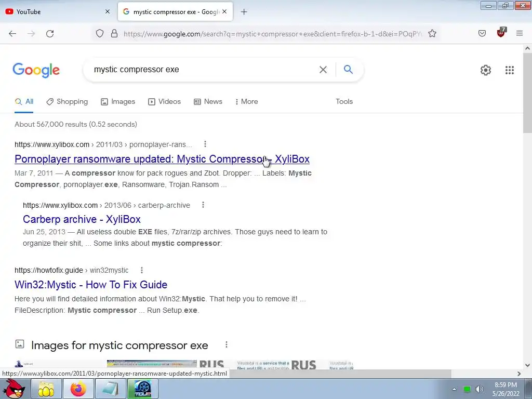Open the Carberp archive - XyliBox link
This screenshot has width=532, height=399.
click(82, 219)
